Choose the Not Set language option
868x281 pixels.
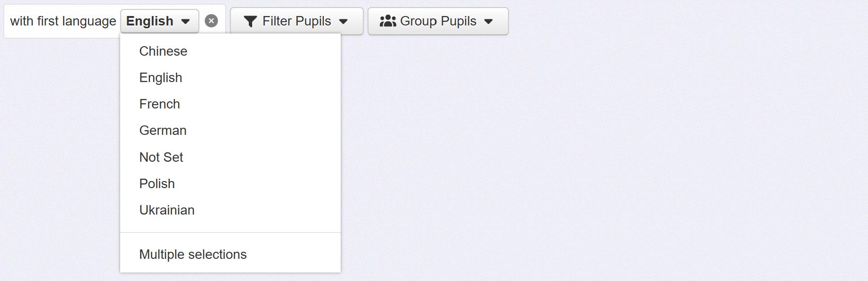click(161, 157)
